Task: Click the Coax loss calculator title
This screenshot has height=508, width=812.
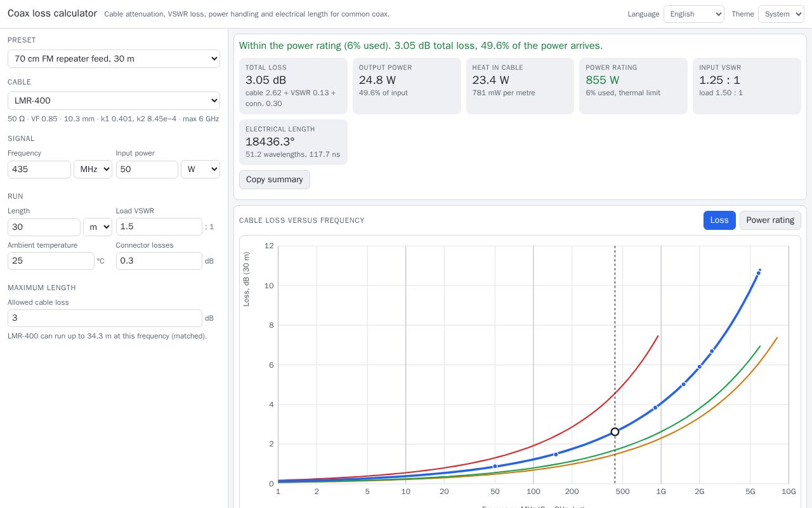Action: tap(52, 13)
